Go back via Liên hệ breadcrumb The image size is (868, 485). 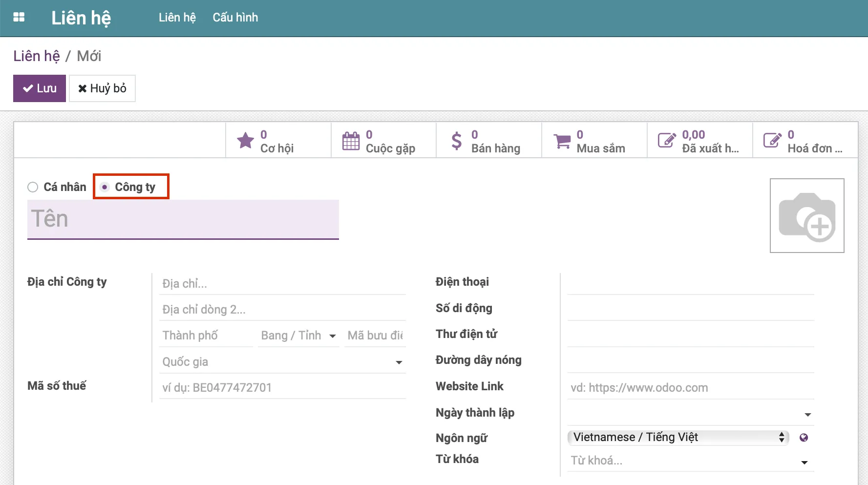point(37,56)
